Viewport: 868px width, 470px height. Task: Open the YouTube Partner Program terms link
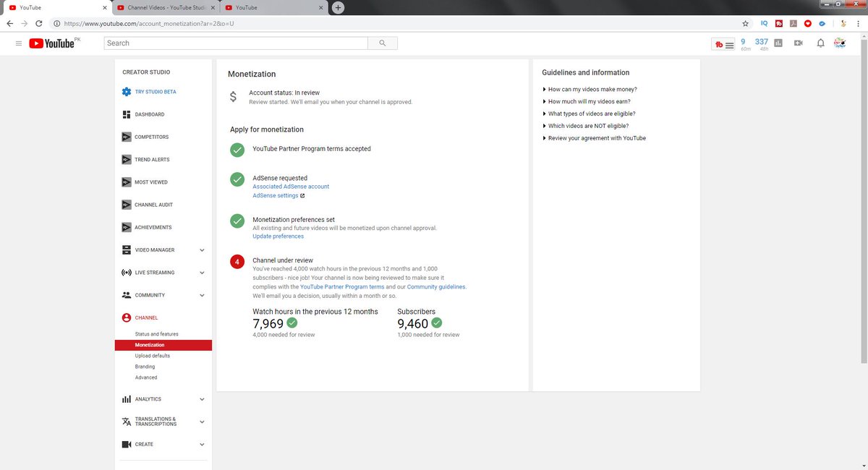tap(342, 287)
